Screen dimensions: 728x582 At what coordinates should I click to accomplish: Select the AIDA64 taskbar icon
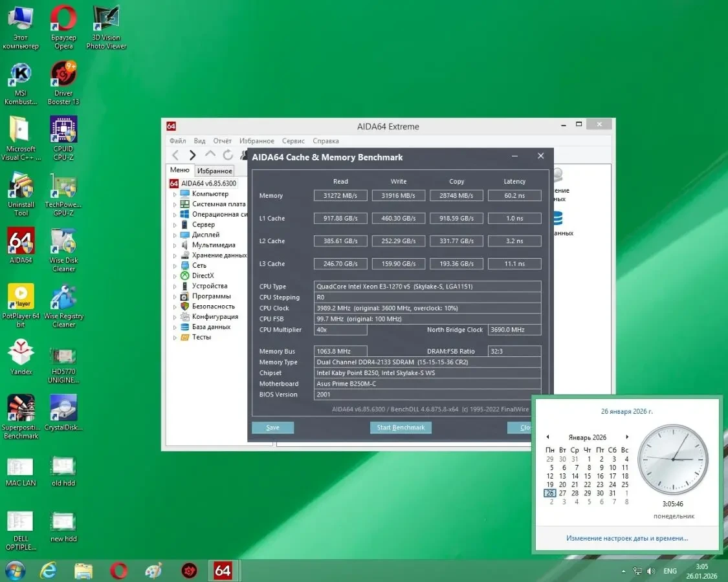click(x=223, y=571)
